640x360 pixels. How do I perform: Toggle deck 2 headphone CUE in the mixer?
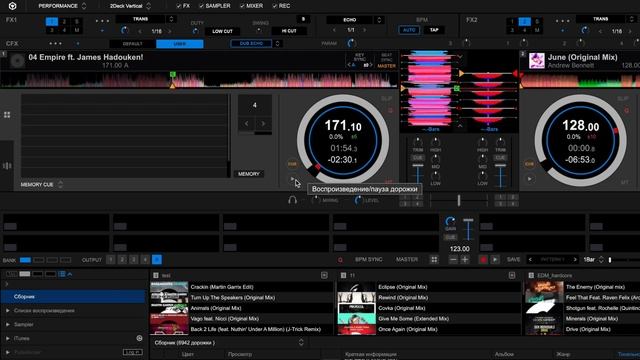click(x=500, y=158)
